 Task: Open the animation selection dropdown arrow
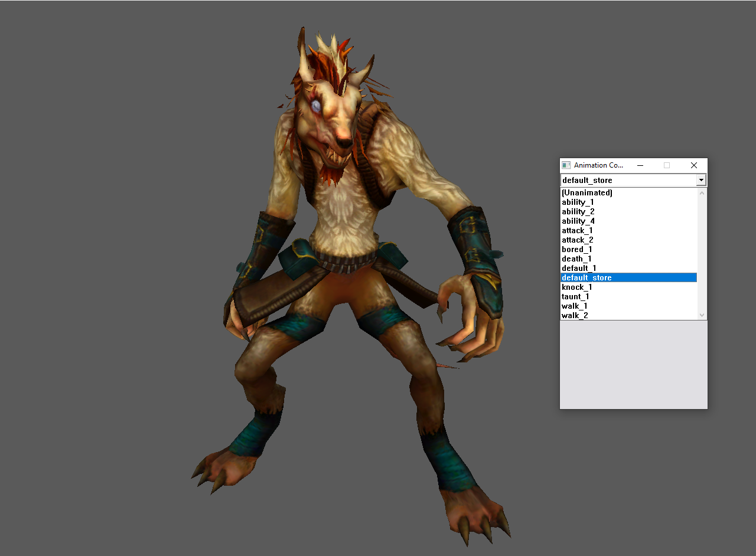pos(701,180)
